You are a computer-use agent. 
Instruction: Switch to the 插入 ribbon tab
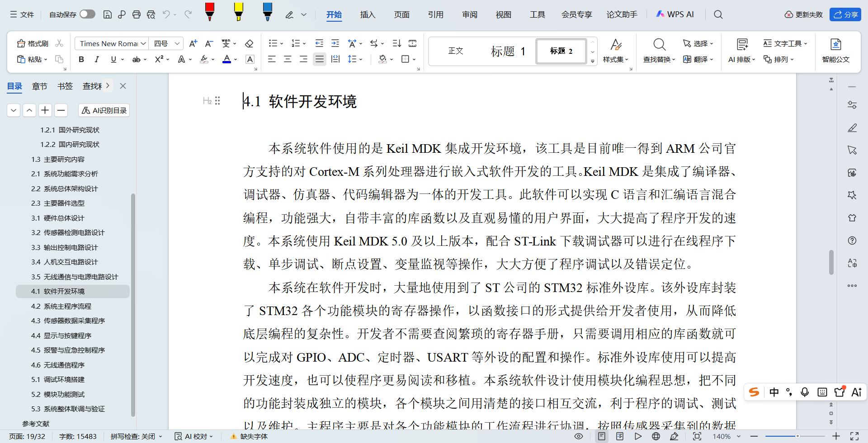pyautogui.click(x=368, y=14)
